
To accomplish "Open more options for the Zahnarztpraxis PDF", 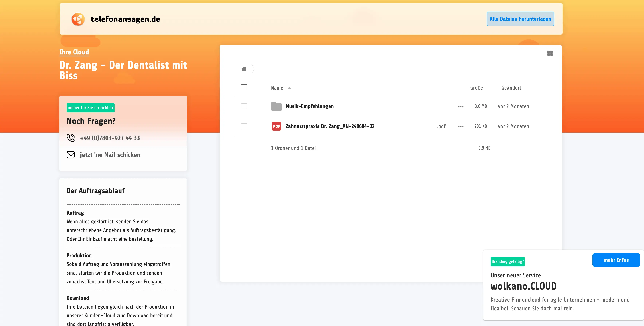I will point(460,127).
